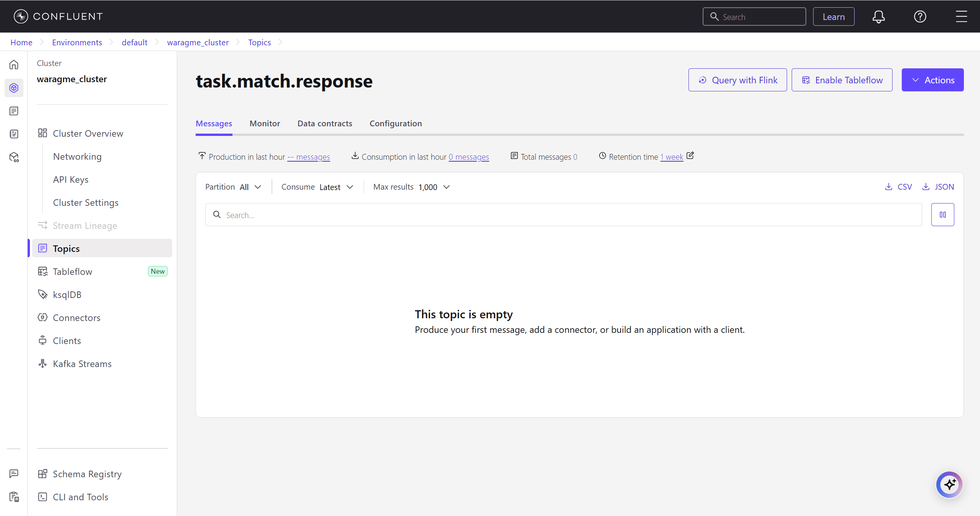Screen dimensions: 980x516
Task: Click the Query with Flink button
Action: 737,80
